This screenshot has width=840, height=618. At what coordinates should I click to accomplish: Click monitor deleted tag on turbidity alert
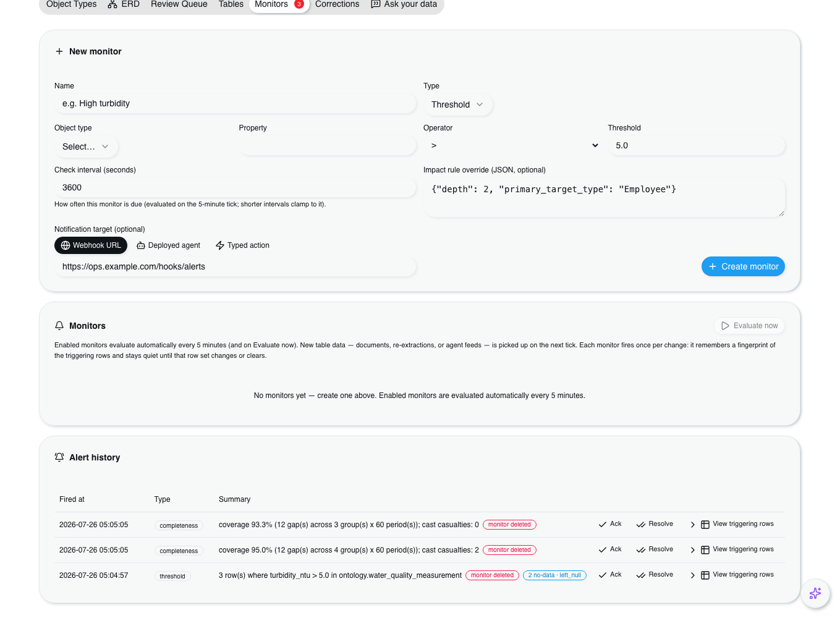click(x=492, y=575)
